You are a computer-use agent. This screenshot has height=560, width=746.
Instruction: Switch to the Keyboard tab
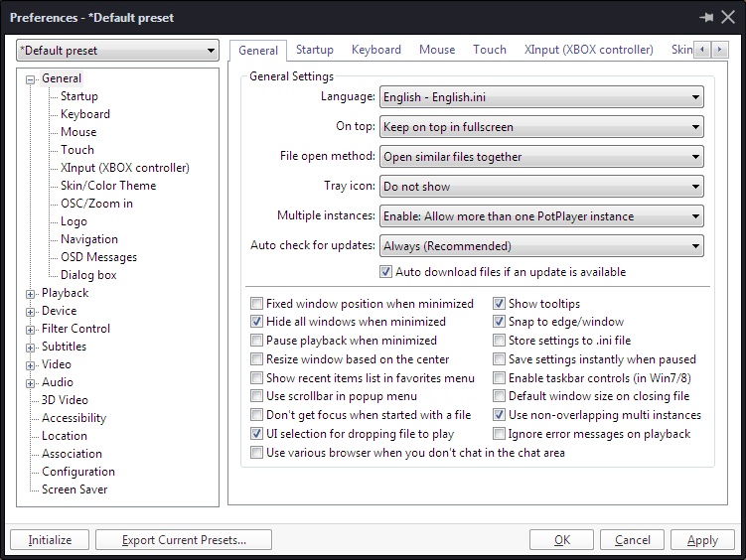click(376, 50)
